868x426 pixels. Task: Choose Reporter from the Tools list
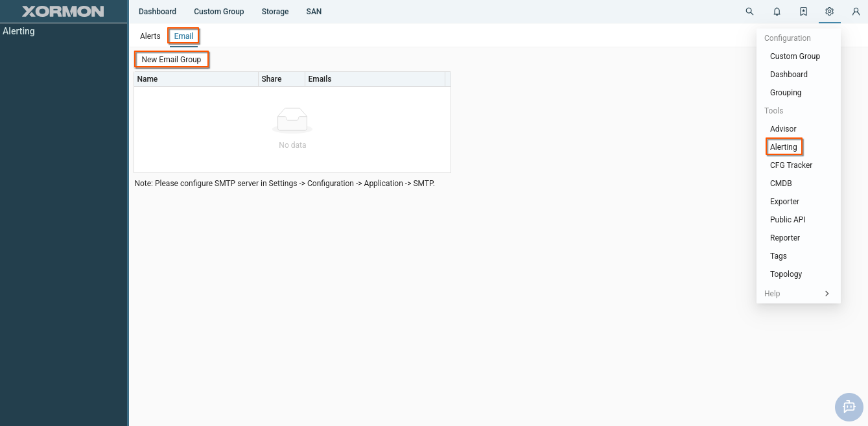(x=784, y=238)
